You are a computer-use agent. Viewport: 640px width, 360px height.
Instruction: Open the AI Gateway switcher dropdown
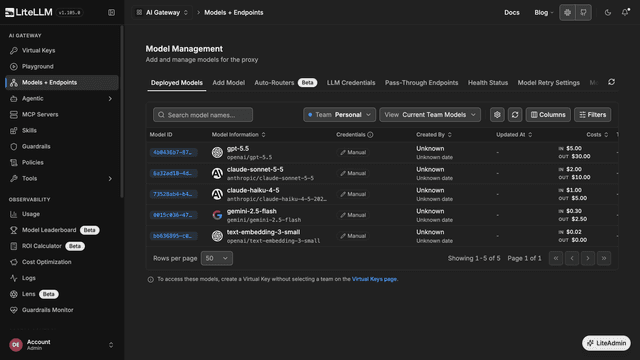click(x=162, y=13)
